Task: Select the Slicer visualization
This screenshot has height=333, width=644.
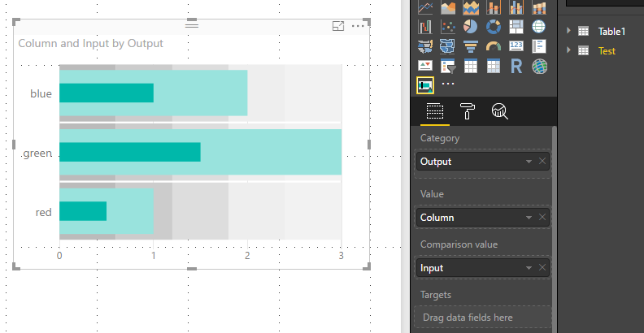Action: [x=448, y=66]
